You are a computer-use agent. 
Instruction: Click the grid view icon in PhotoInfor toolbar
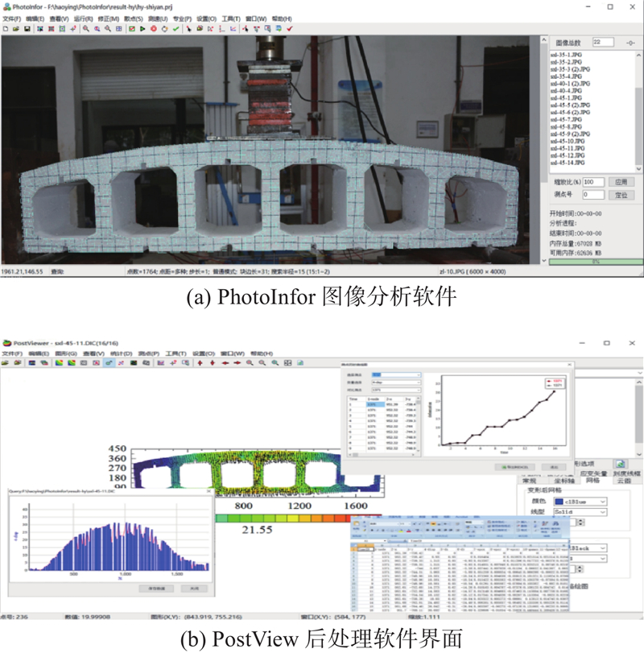click(x=119, y=29)
